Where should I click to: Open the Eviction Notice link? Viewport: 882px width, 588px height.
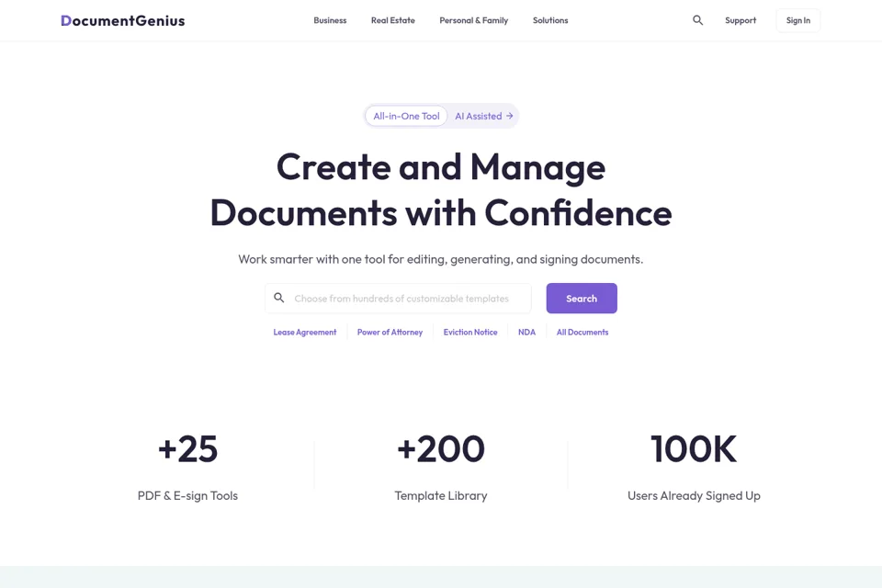[470, 332]
